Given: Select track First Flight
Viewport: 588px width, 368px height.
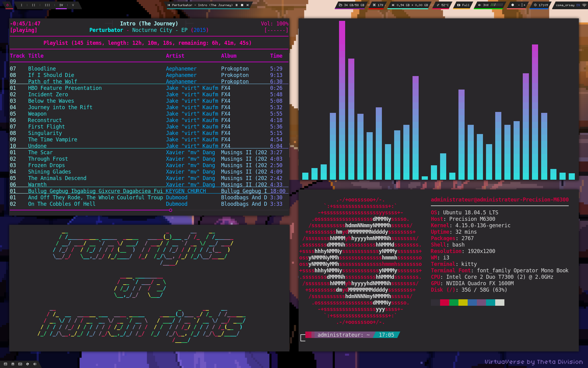Looking at the screenshot, I should (x=149, y=127).
